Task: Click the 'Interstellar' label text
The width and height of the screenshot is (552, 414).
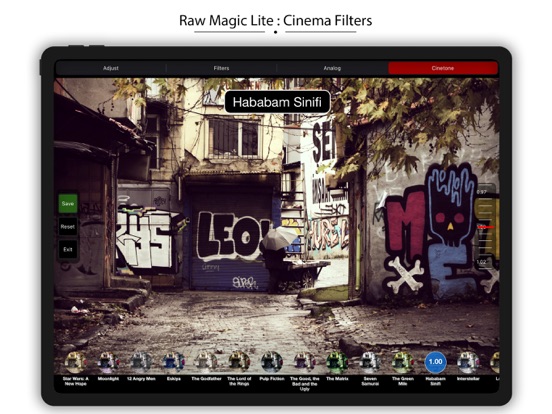Action: coord(468,379)
